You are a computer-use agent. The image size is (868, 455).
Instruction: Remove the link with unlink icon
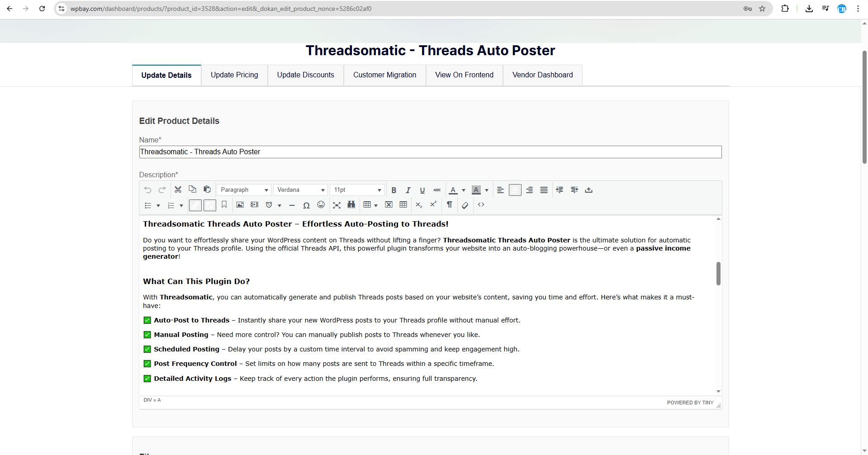pyautogui.click(x=210, y=205)
